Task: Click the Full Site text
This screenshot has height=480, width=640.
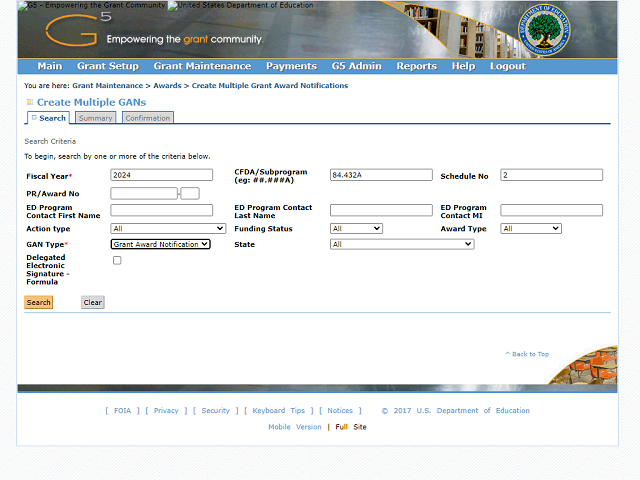Action: click(x=351, y=427)
